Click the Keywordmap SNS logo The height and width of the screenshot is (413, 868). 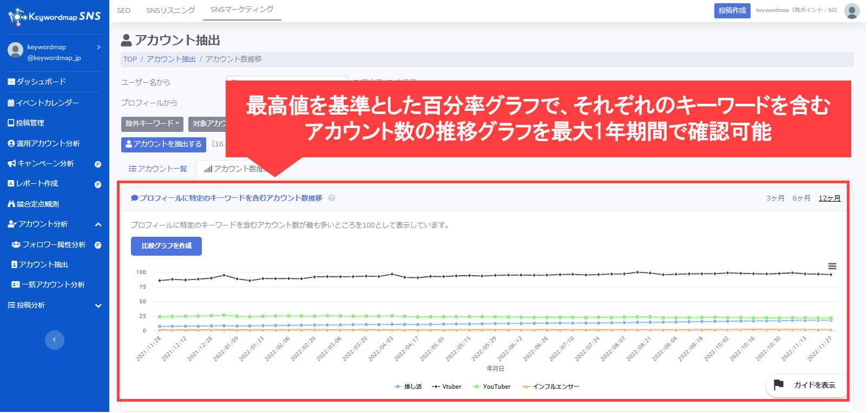click(x=55, y=17)
